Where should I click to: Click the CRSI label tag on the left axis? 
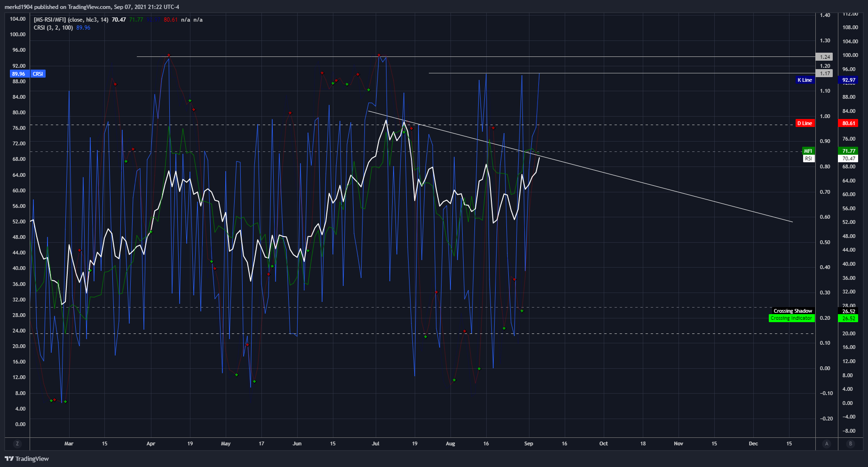pos(38,74)
